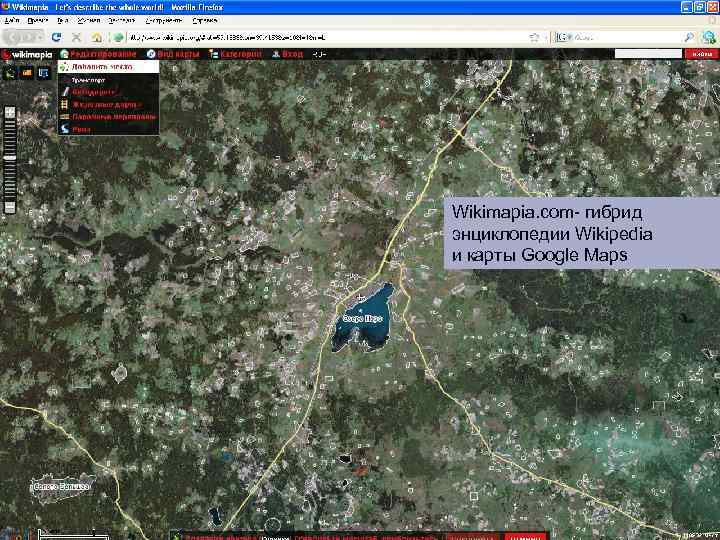The image size is (720, 540).
Task: Open the Категории menu
Action: (x=236, y=54)
